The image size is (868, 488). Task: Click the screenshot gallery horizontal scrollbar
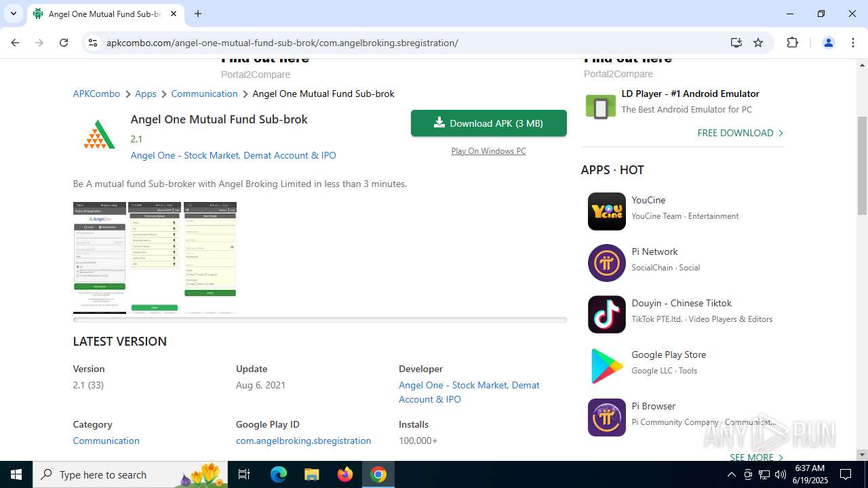[319, 320]
